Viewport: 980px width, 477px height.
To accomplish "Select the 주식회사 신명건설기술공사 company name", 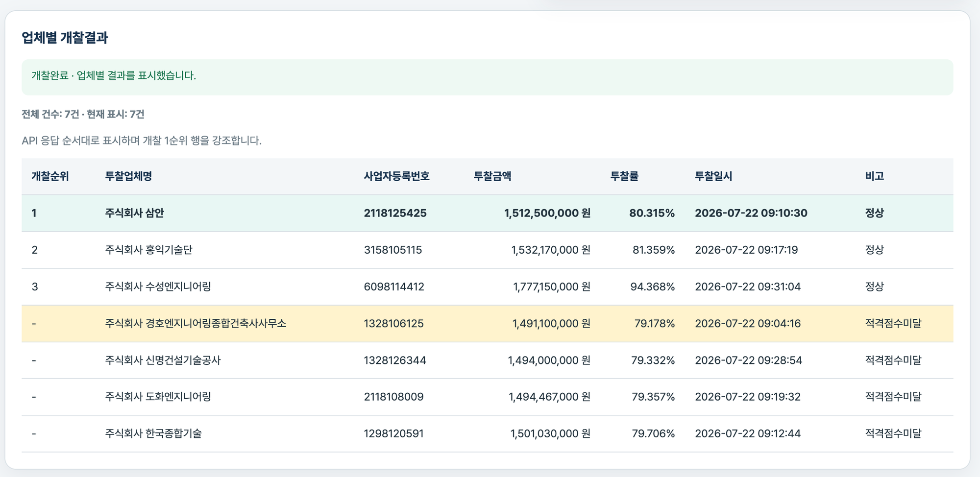I will click(163, 360).
